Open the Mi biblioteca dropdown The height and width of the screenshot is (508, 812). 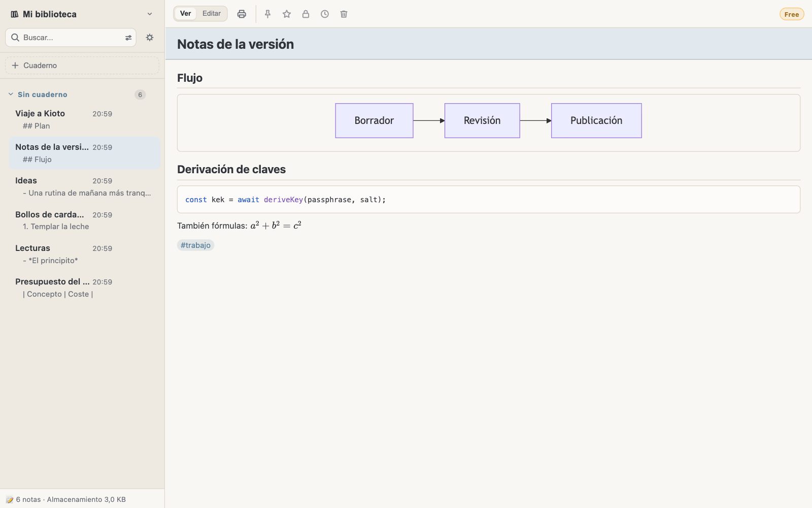coord(82,14)
